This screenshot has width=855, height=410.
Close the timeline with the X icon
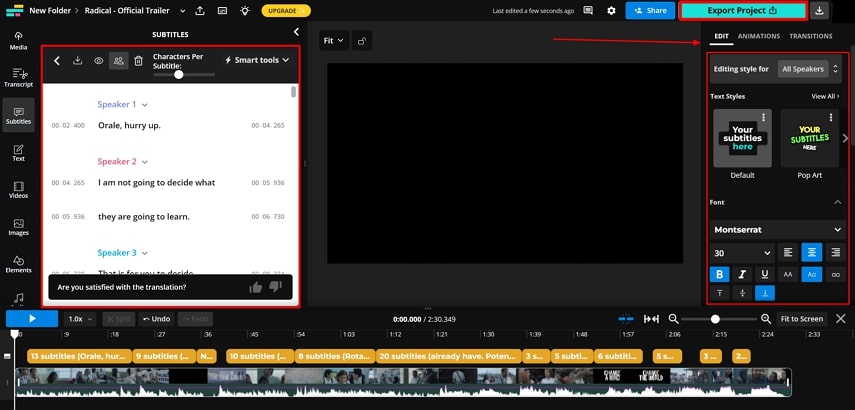[841, 319]
